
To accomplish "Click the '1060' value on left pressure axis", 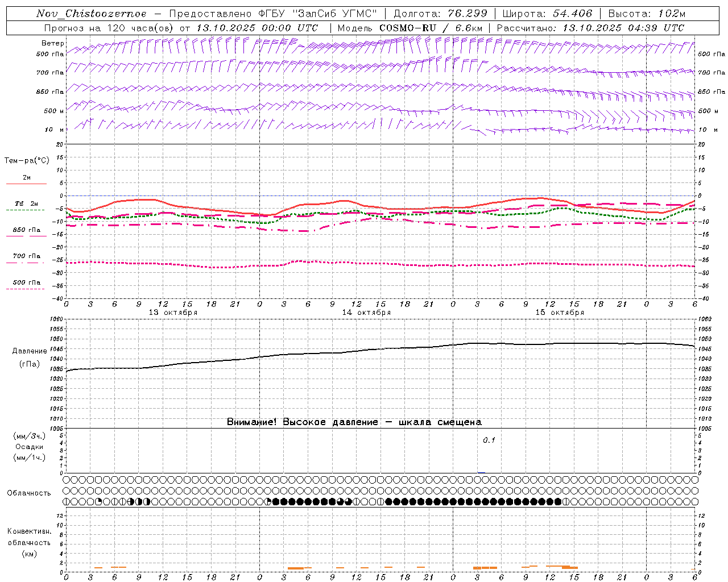I will (x=57, y=319).
